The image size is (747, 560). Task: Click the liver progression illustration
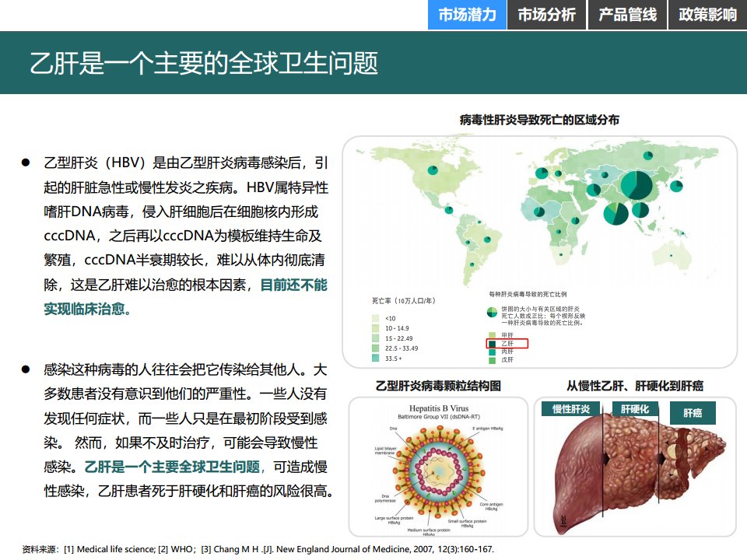pyautogui.click(x=638, y=473)
